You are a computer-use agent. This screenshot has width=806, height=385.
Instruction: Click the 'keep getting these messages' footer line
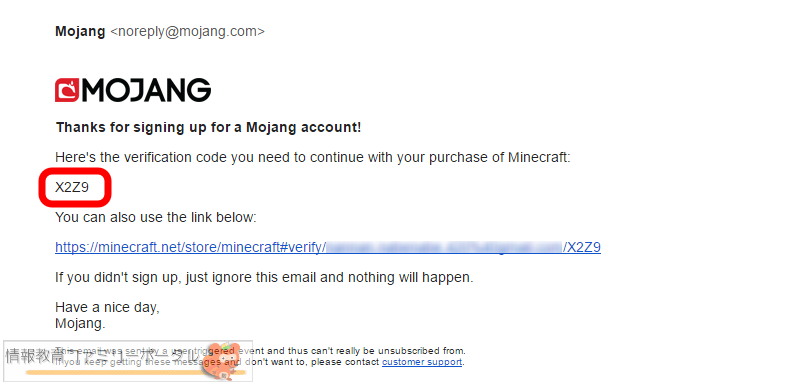[260, 362]
